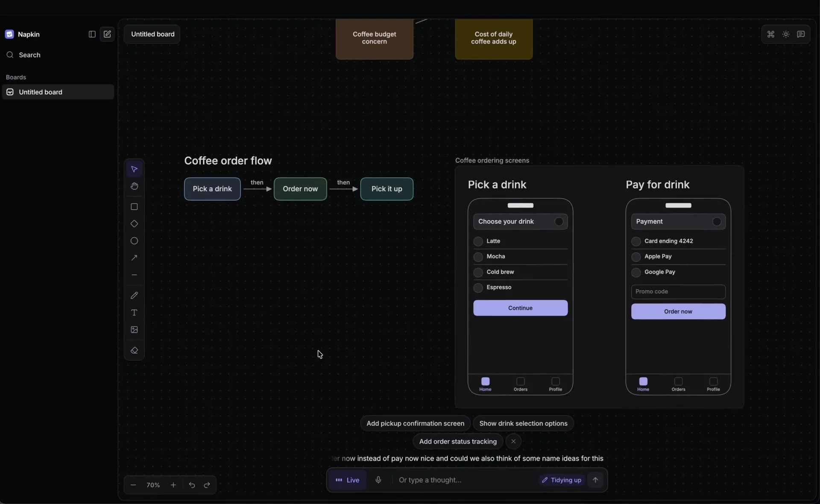
Task: Toggle the sidebar panel icon
Action: coord(92,34)
